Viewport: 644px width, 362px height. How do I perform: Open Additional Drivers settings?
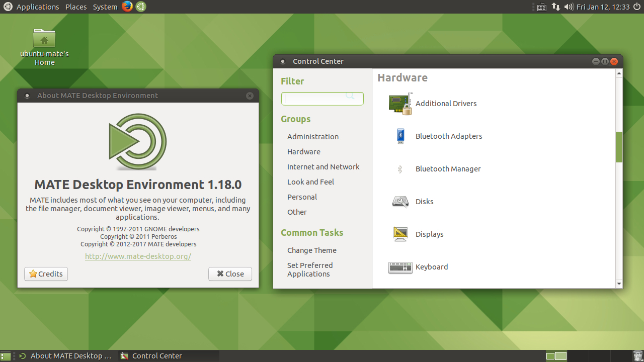point(446,104)
